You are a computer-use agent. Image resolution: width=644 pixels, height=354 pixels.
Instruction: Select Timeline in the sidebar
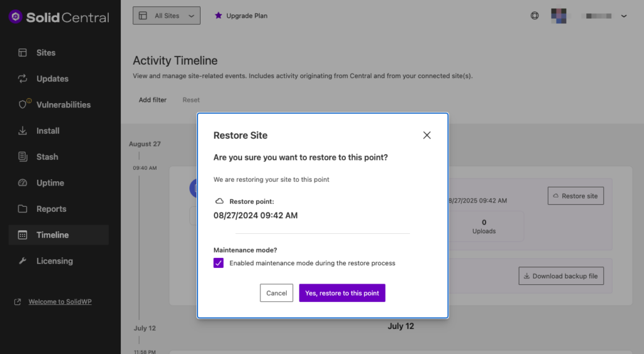click(52, 235)
